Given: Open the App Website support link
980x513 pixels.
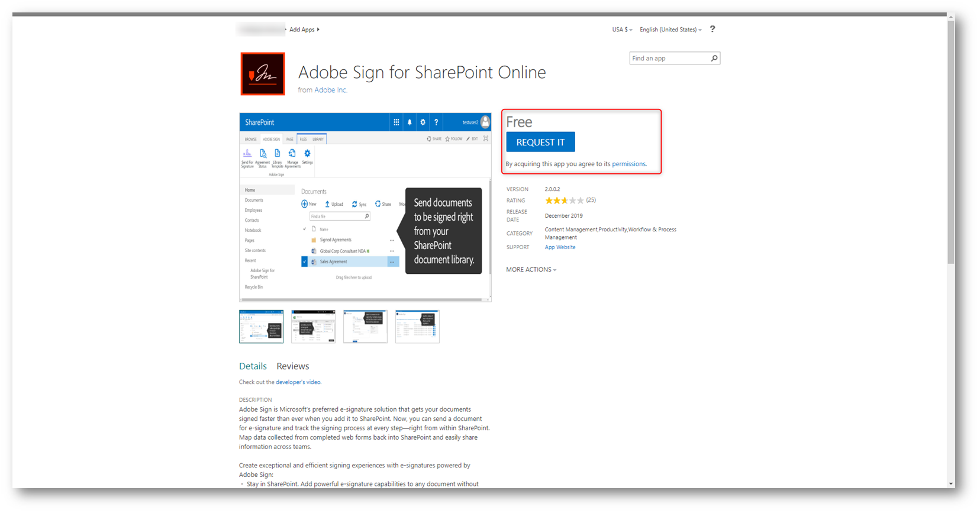Looking at the screenshot, I should click(x=560, y=247).
